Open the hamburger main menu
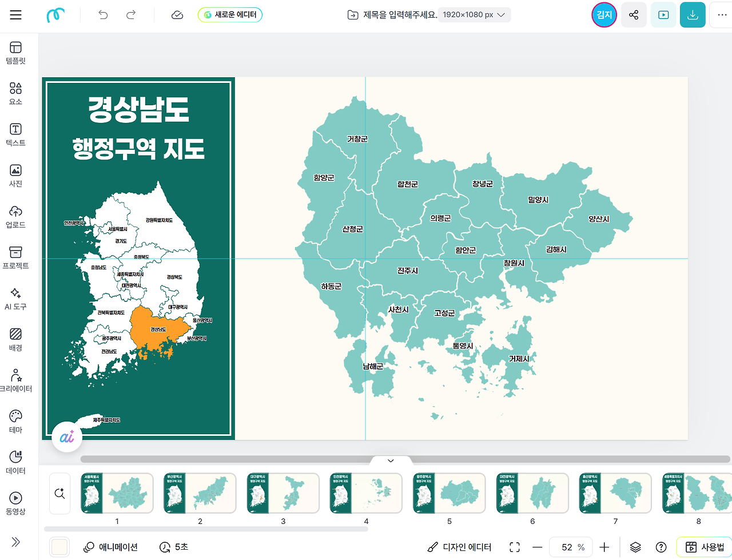This screenshot has height=560, width=732. tap(15, 15)
